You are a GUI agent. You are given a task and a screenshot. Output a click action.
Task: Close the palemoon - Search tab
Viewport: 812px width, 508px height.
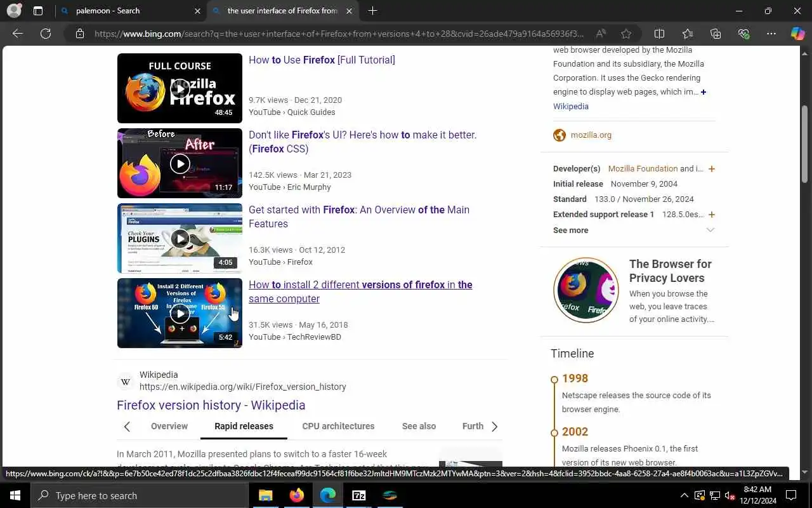(197, 11)
